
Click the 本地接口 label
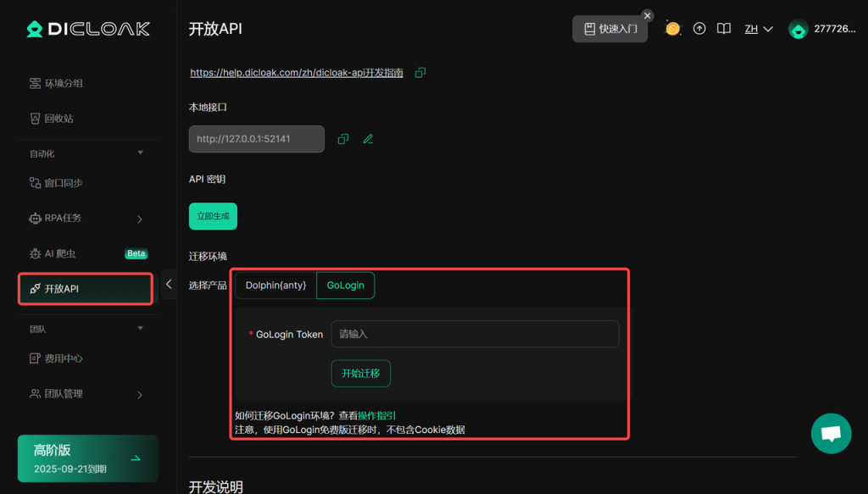click(208, 108)
